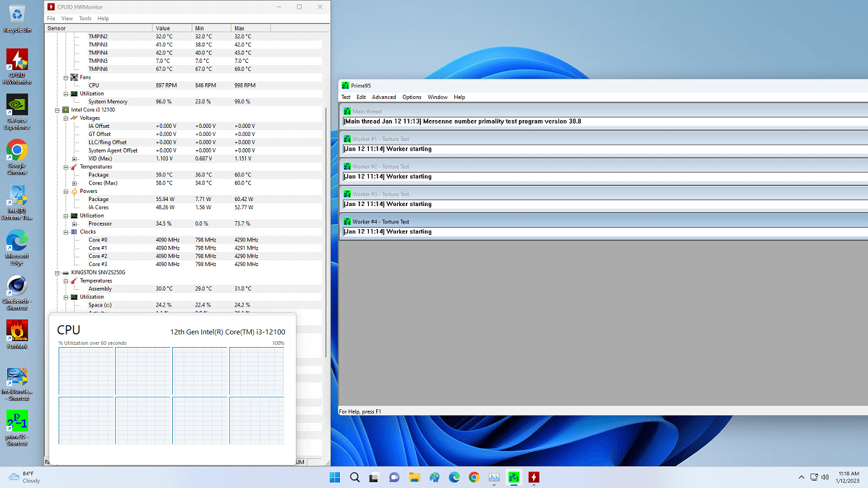
Task: Open the Advanced menu in Prime95
Action: point(384,97)
